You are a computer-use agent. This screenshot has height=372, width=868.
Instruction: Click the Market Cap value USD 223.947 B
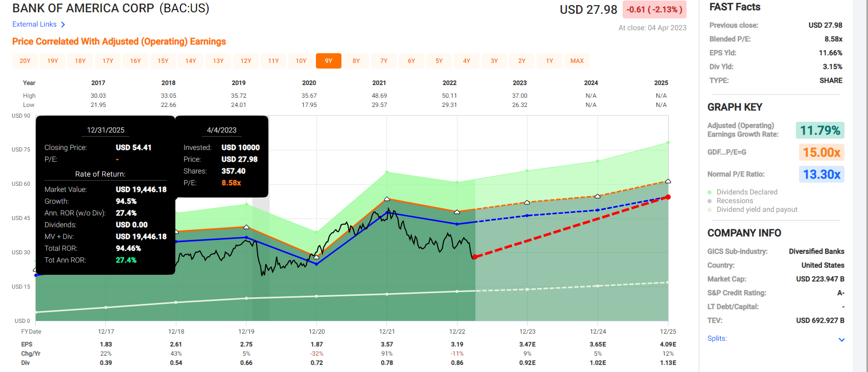[x=820, y=279]
